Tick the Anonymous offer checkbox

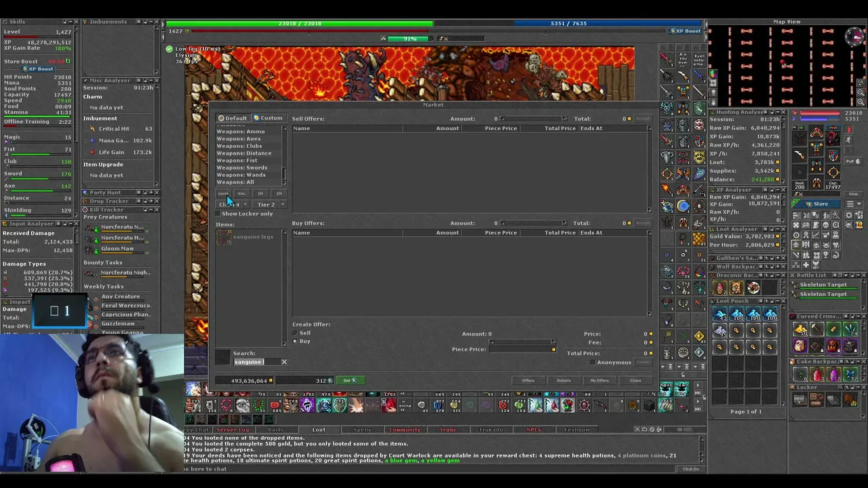pyautogui.click(x=593, y=363)
